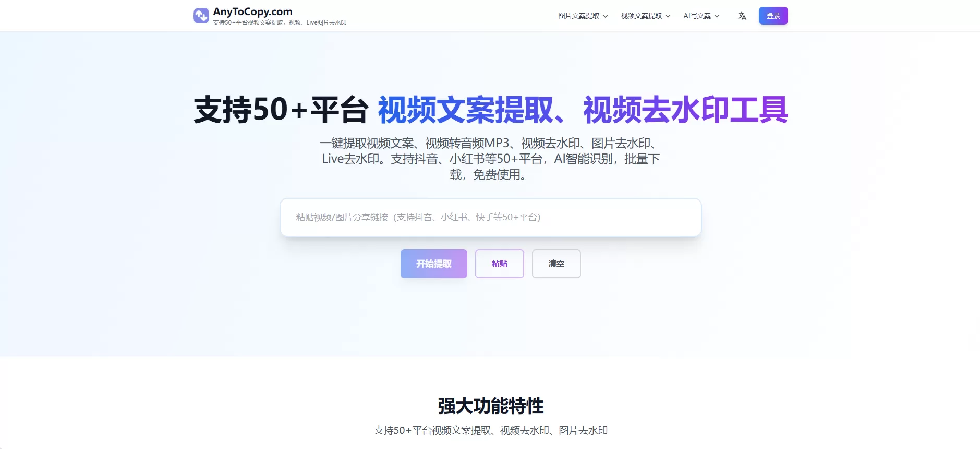Click the tagline below the AnyToCopy.com title
Screen dimensions: 980x449
click(x=280, y=22)
